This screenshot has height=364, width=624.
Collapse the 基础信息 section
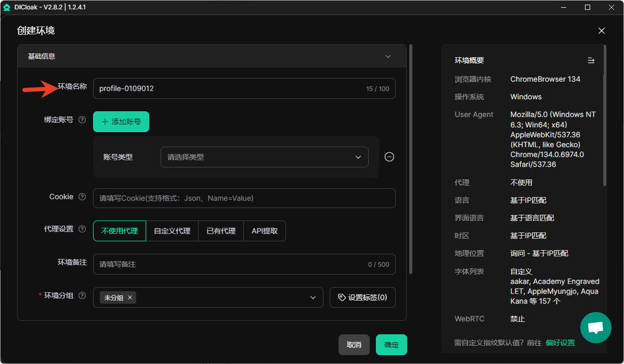click(x=388, y=56)
